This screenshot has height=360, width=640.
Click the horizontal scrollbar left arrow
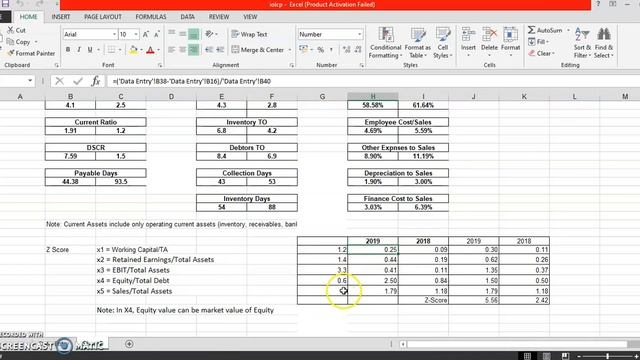[403, 344]
